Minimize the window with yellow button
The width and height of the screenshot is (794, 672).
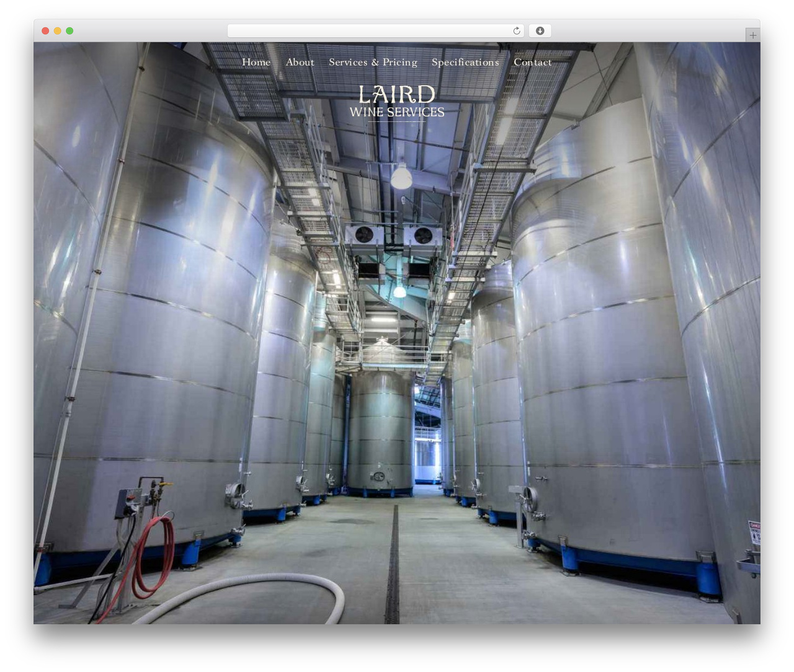[57, 31]
